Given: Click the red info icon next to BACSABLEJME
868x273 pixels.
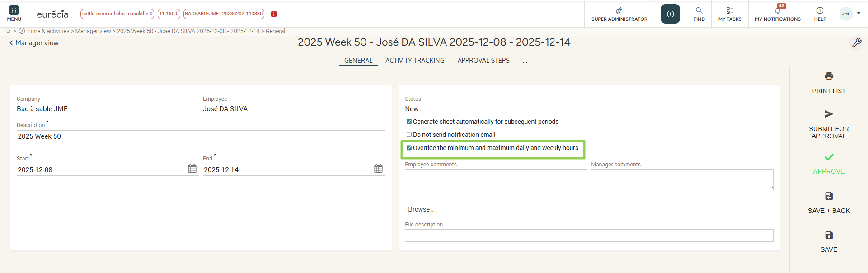Looking at the screenshot, I should coord(274,14).
